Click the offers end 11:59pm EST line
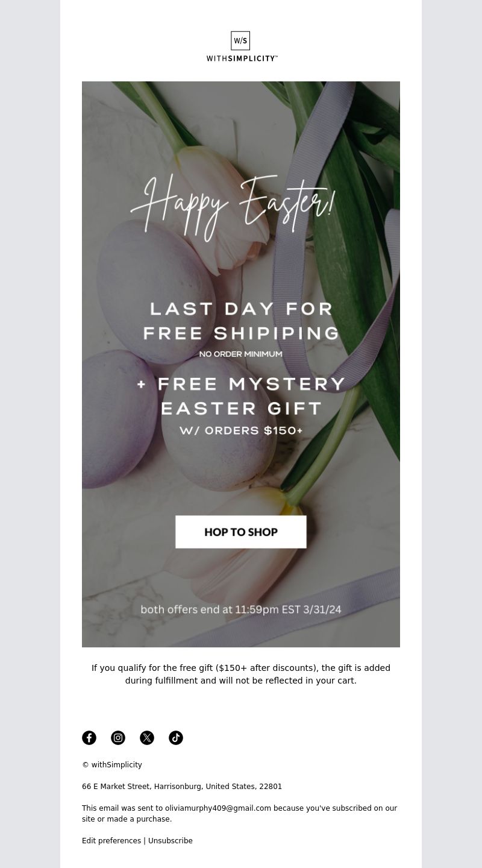The width and height of the screenshot is (482, 868). click(x=241, y=609)
